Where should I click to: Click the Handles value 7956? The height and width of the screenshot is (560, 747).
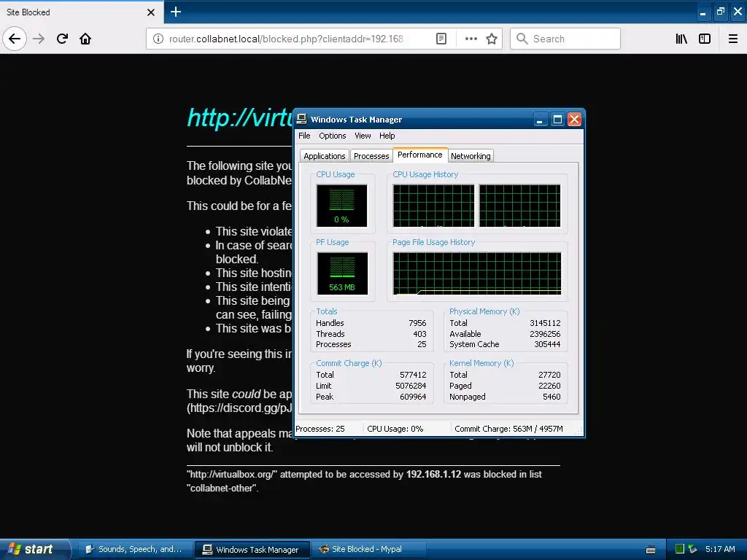[417, 323]
